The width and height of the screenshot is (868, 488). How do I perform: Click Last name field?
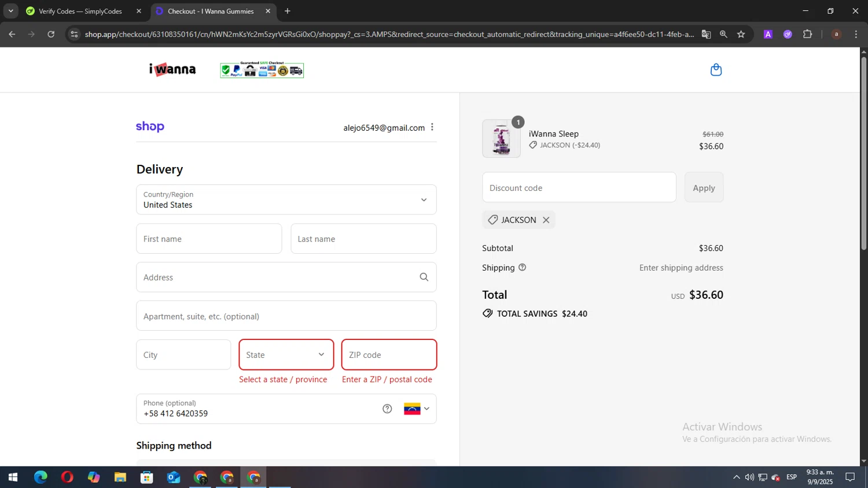[363, 239]
